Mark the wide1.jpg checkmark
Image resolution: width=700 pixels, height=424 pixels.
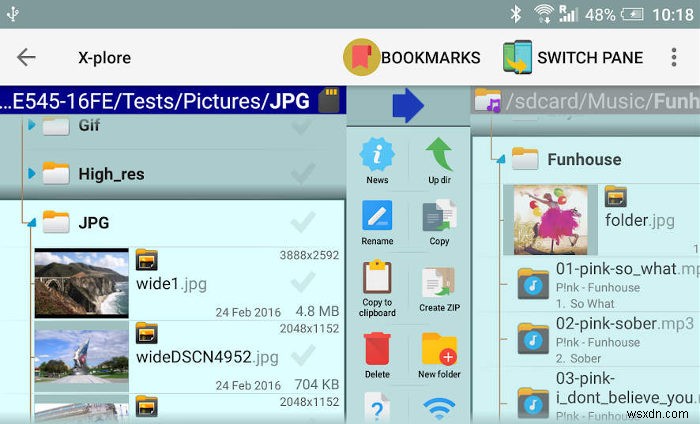pos(303,283)
